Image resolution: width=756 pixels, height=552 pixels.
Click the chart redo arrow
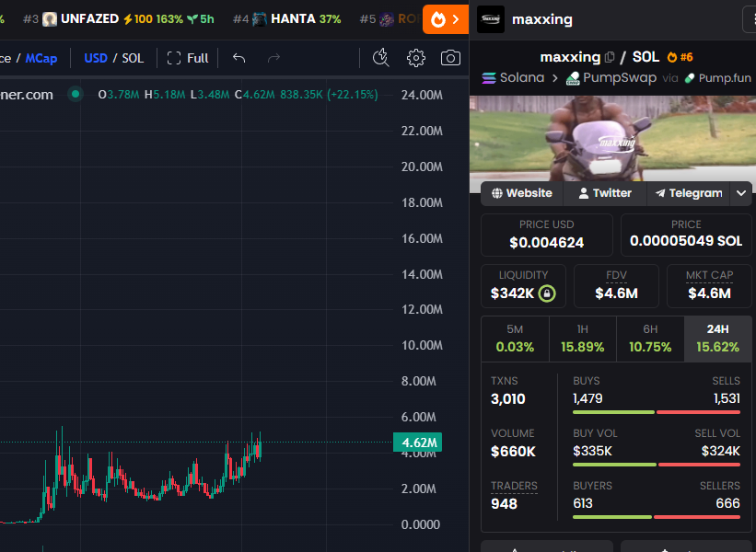pos(273,58)
